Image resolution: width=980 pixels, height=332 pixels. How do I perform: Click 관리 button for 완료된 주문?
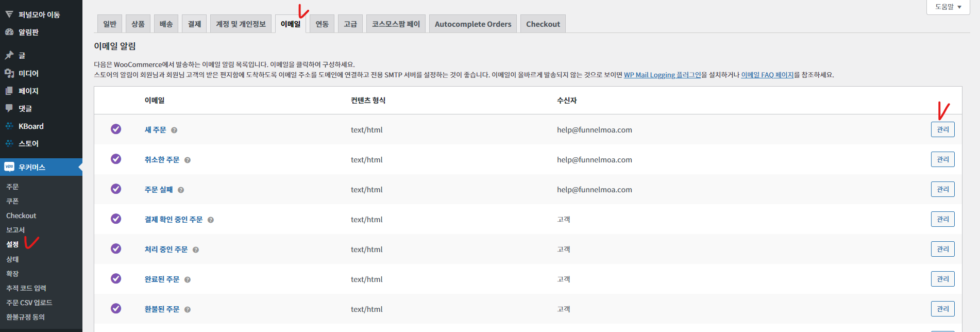click(x=943, y=279)
